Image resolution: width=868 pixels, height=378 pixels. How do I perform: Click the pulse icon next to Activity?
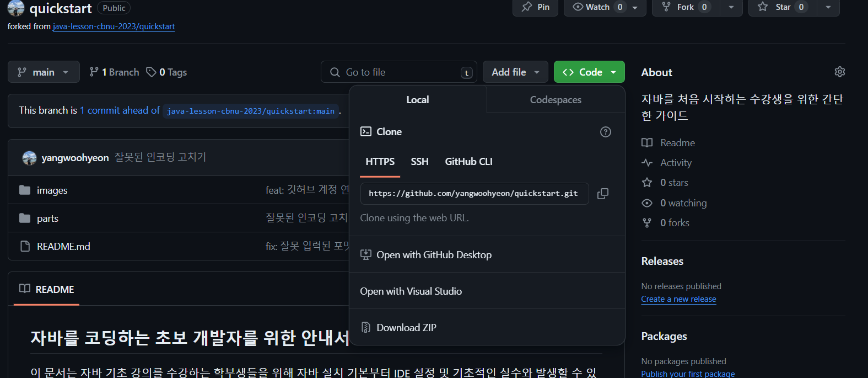[x=647, y=163]
